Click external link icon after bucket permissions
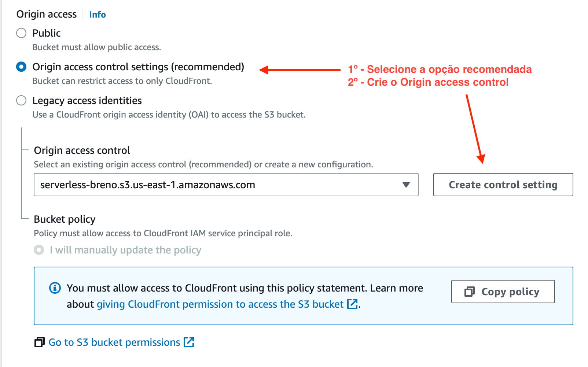Image resolution: width=588 pixels, height=367 pixels. pyautogui.click(x=189, y=342)
